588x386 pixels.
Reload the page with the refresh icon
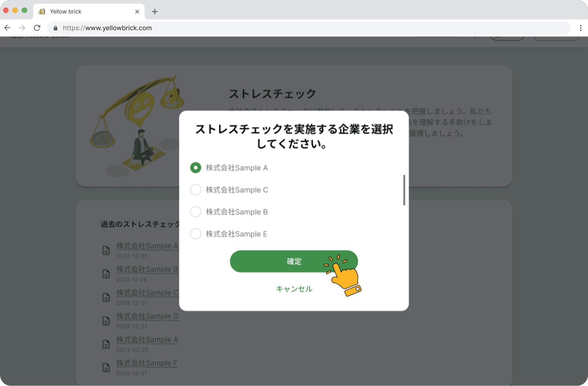(37, 28)
